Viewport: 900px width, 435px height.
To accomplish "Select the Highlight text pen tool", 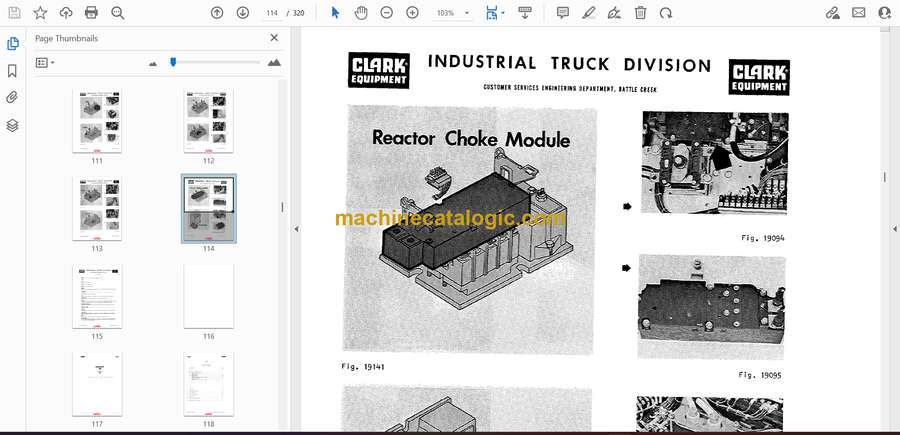I will 589,13.
